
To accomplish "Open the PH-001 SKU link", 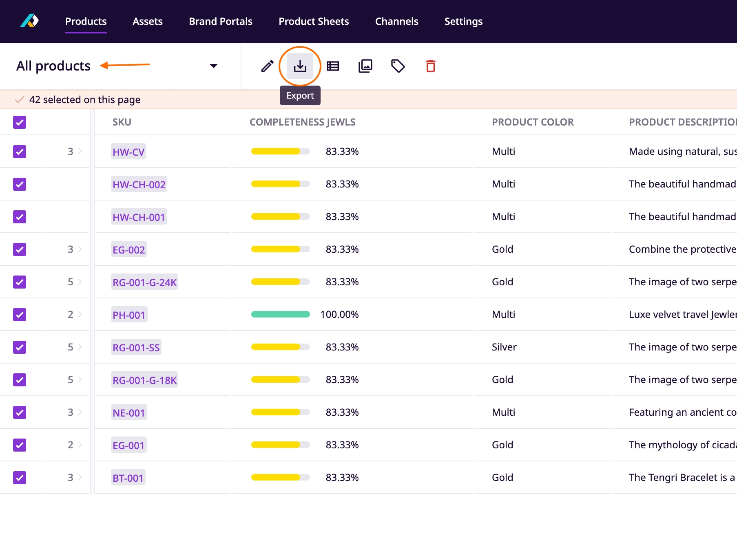I will pos(129,315).
